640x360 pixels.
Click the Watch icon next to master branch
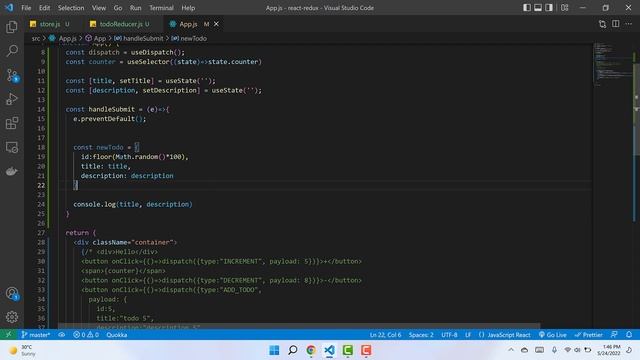(x=62, y=335)
